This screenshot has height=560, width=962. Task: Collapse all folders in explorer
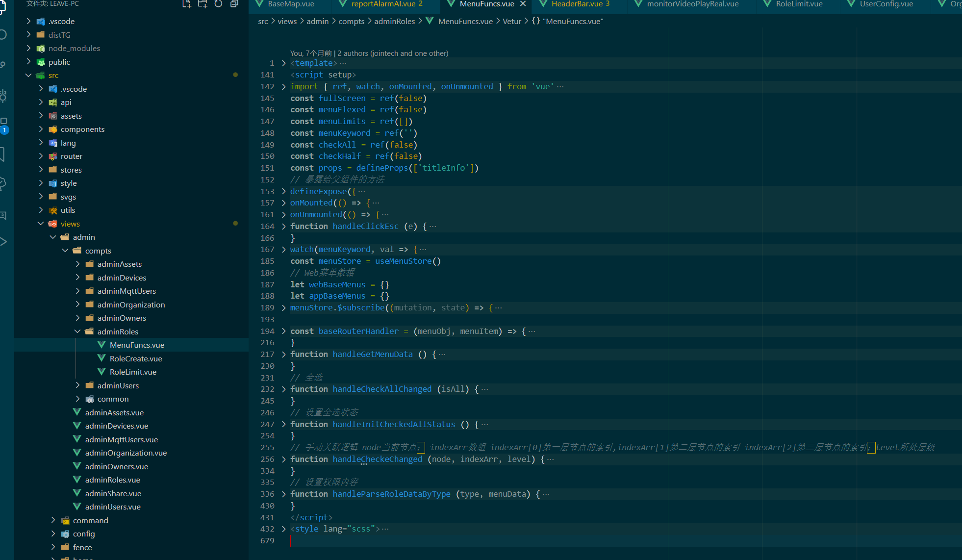(x=234, y=4)
